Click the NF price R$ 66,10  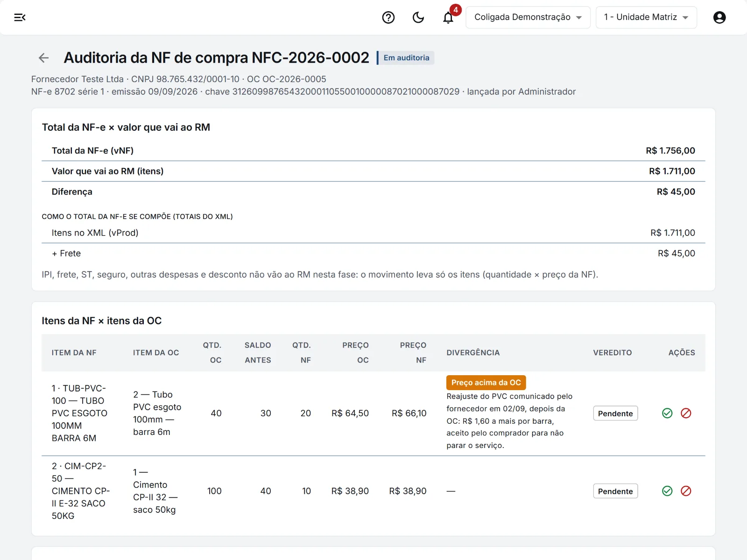(409, 413)
